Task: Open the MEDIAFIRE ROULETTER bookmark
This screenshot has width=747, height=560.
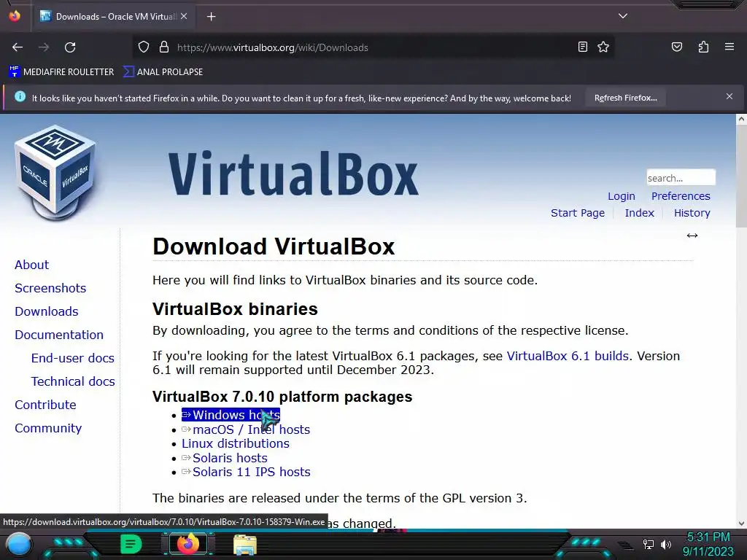Action: click(x=61, y=72)
